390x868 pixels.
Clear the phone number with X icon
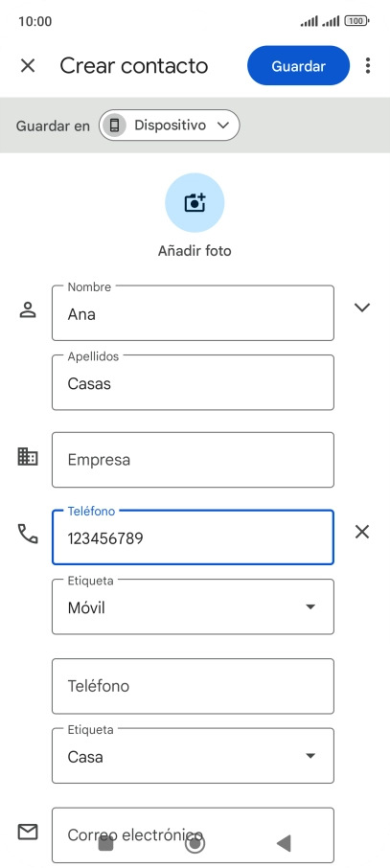[x=362, y=532]
